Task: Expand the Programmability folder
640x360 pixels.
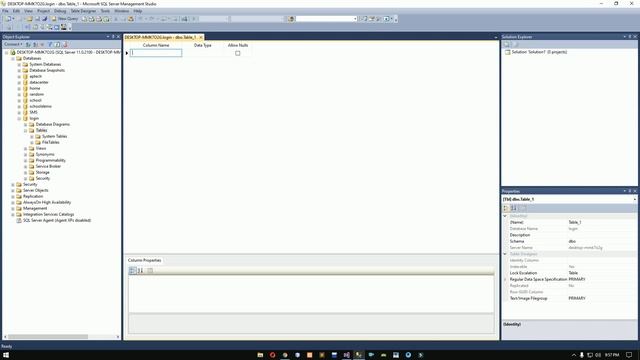Action: 25,160
